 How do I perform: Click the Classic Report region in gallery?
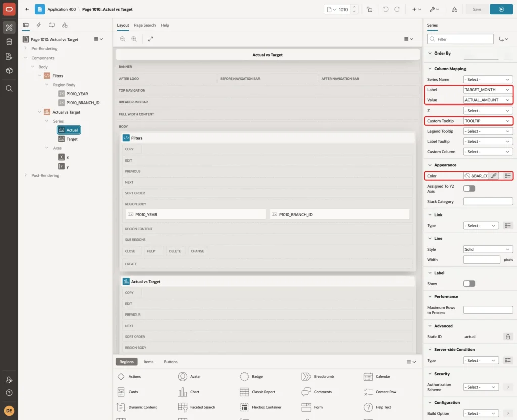257,392
